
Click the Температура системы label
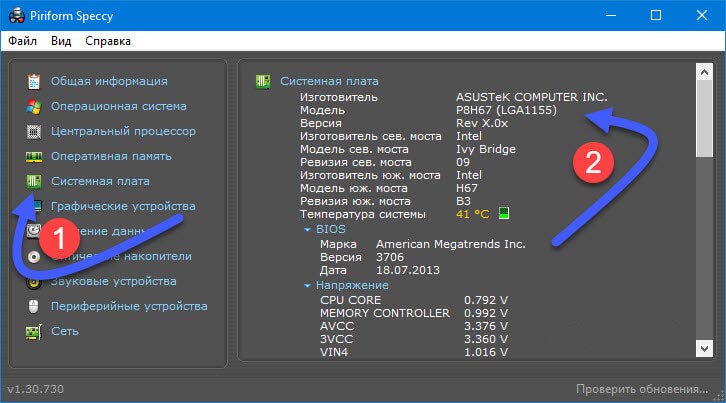pos(363,214)
